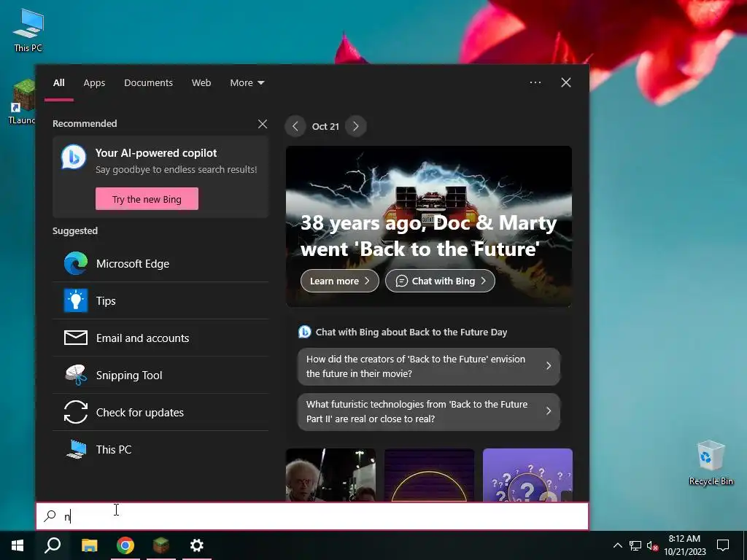Open the search options ellipsis menu
Screen dimensions: 747x560
[x=535, y=82]
